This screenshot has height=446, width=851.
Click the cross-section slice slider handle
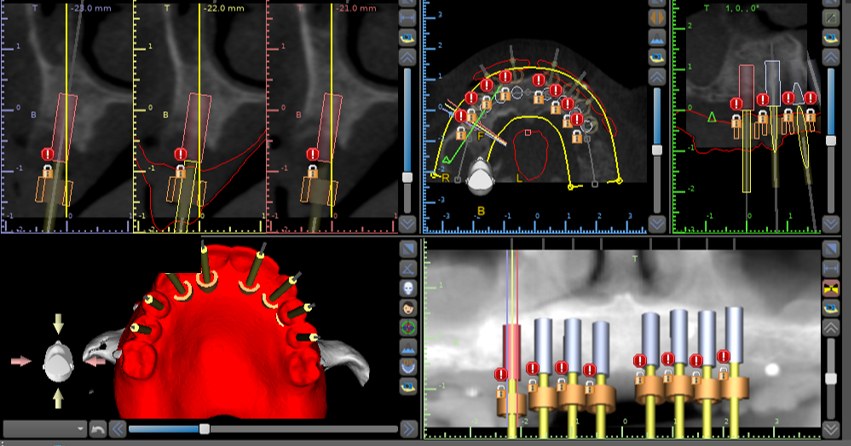click(407, 177)
